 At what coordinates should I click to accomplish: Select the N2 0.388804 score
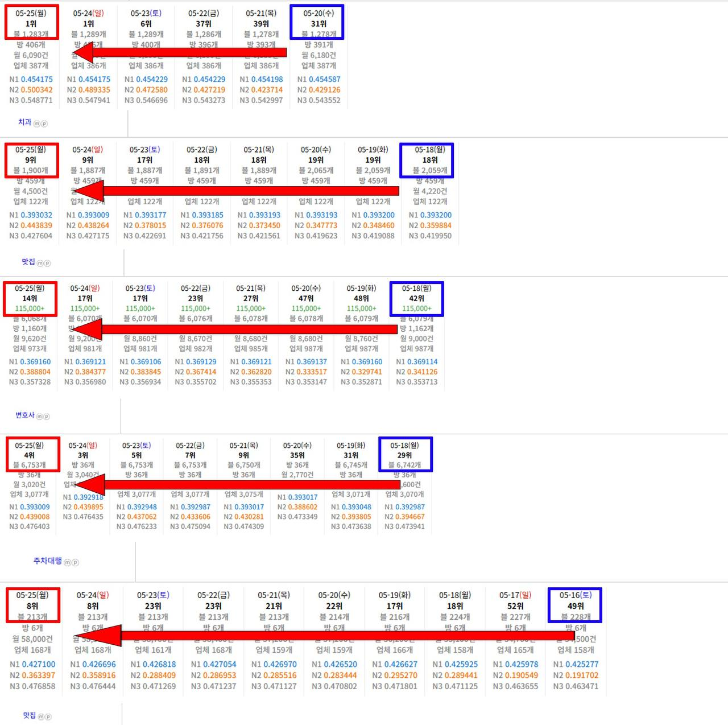coord(30,372)
